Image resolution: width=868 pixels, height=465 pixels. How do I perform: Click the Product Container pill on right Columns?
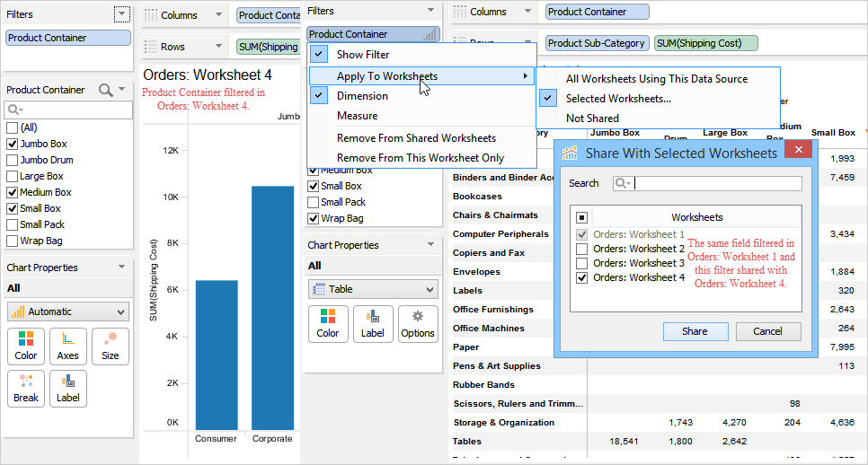pos(597,12)
